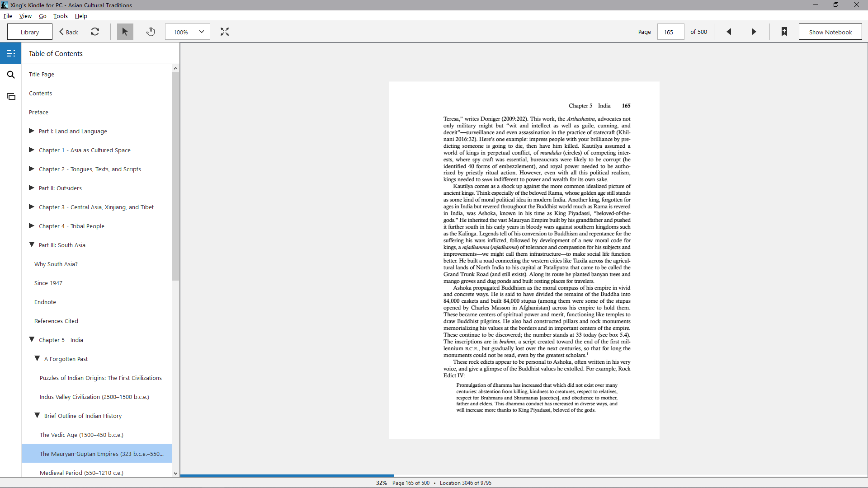Open the View menu
Viewport: 868px width, 488px height.
(25, 16)
